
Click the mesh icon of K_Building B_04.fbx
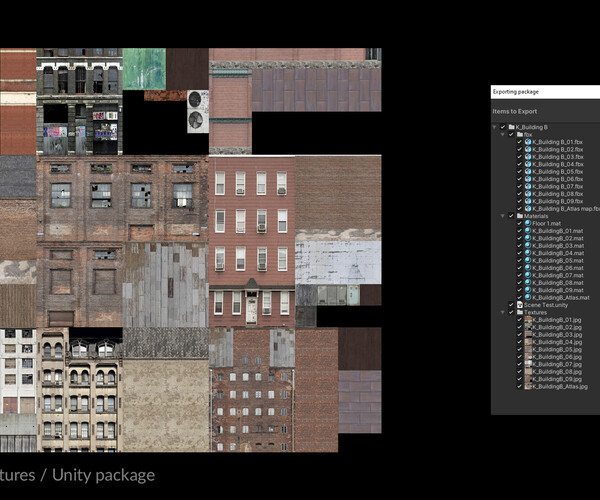point(528,164)
